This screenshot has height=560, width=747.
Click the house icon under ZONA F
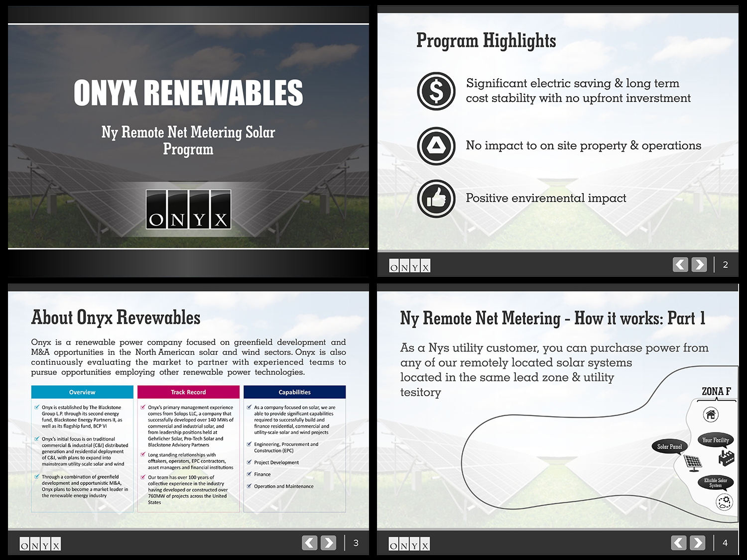click(x=711, y=414)
